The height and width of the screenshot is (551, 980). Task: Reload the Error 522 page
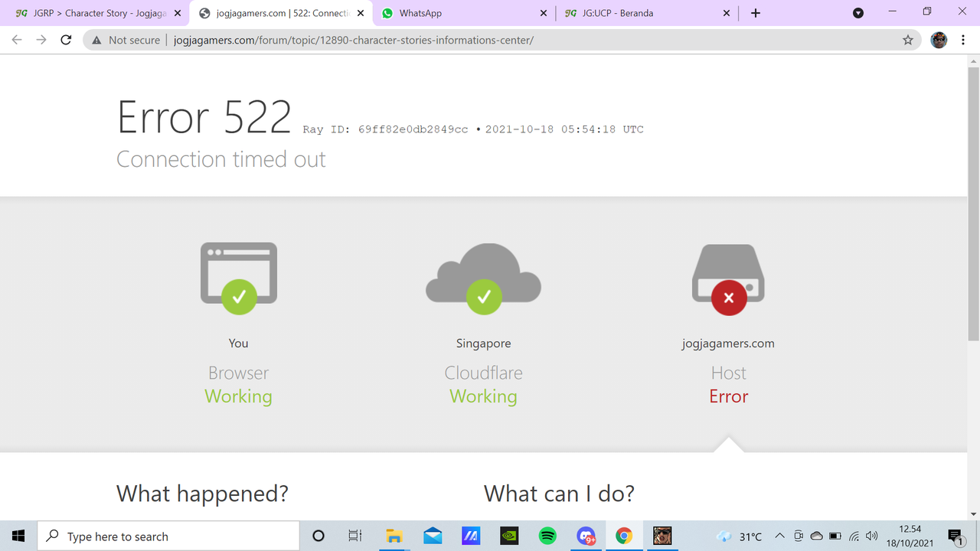coord(66,40)
